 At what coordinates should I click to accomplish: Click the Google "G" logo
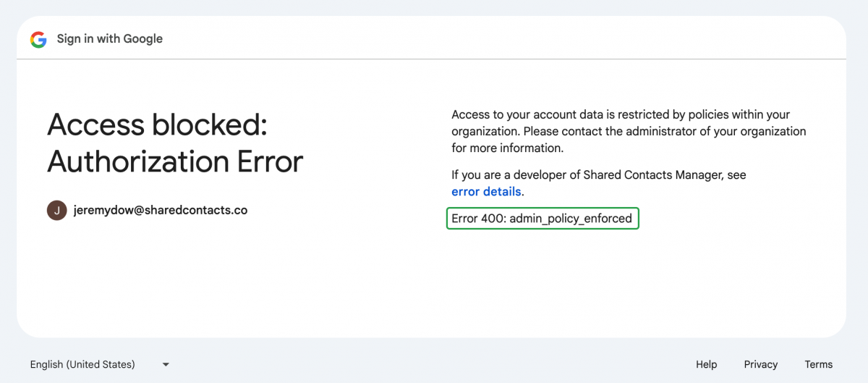point(38,39)
